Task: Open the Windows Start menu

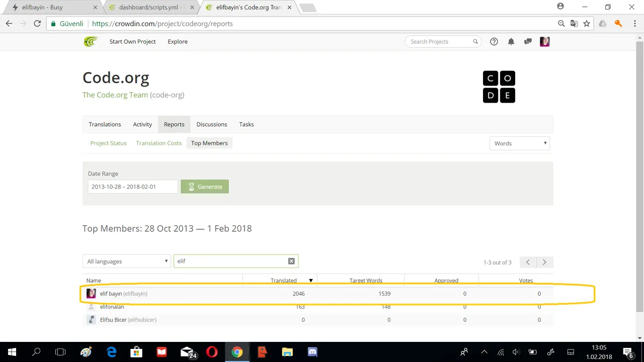Action: [x=12, y=352]
